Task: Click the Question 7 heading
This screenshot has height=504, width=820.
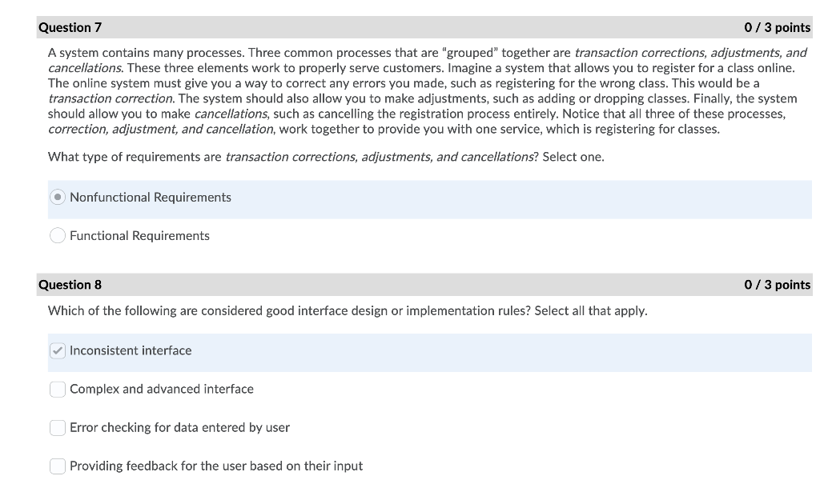Action: point(70,28)
